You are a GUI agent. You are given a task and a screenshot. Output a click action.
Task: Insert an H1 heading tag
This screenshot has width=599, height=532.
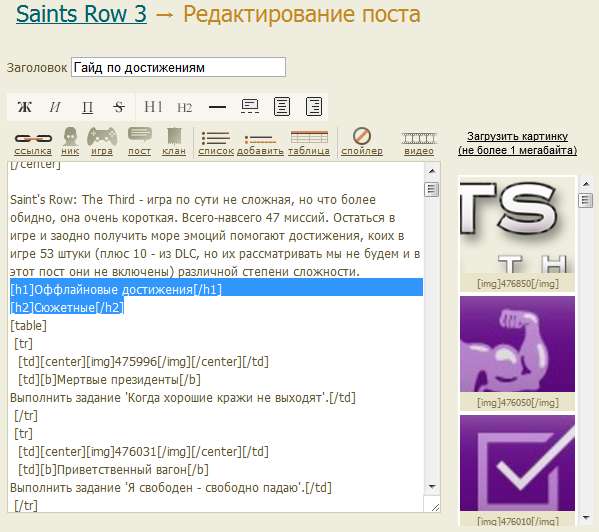pos(153,107)
